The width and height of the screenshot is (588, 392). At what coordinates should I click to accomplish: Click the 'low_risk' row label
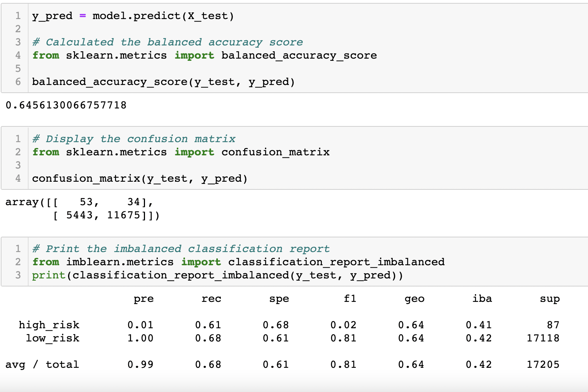pos(53,339)
